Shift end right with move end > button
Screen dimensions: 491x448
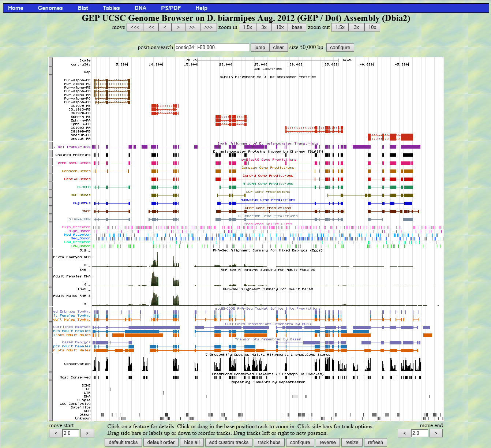tap(436, 433)
